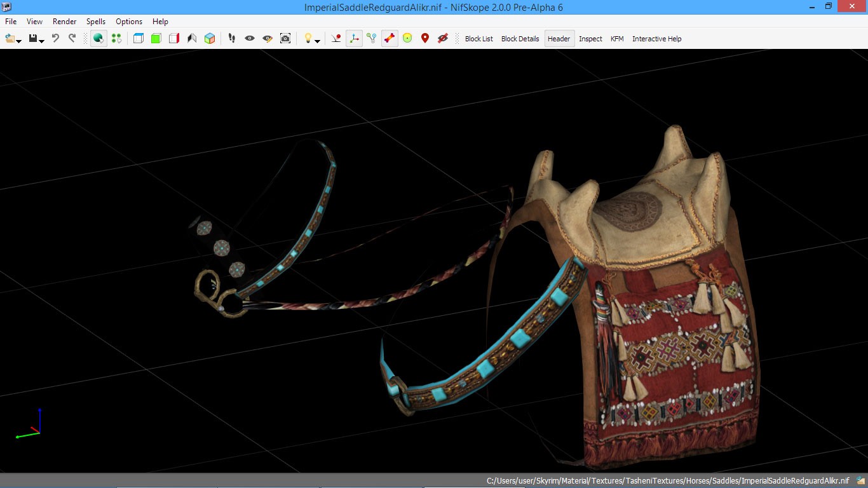Toggle the crossed-out red eye icon
868x488 pixels.
443,39
